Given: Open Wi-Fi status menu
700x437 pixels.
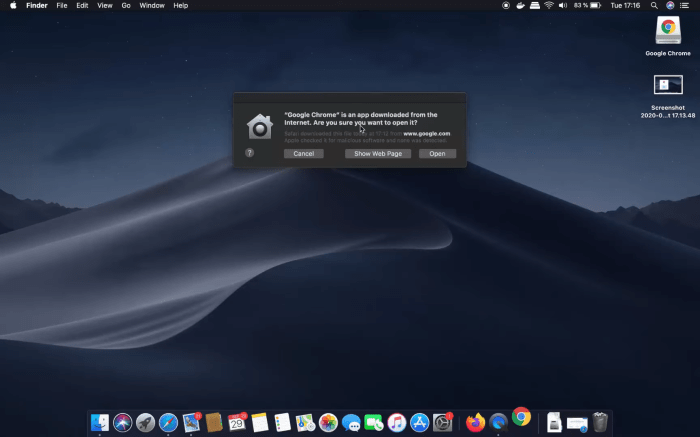Looking at the screenshot, I should 549,5.
